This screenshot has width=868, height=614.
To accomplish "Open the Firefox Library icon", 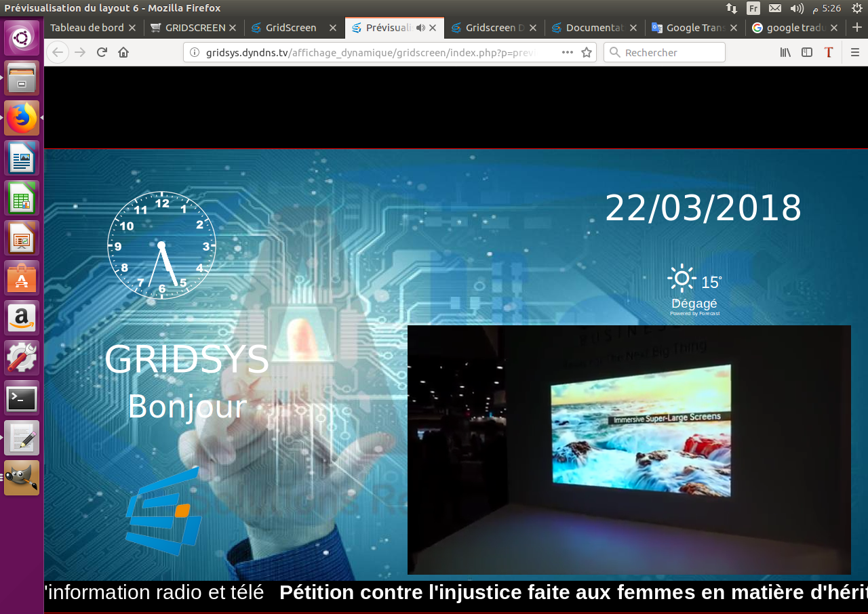I will pos(785,52).
